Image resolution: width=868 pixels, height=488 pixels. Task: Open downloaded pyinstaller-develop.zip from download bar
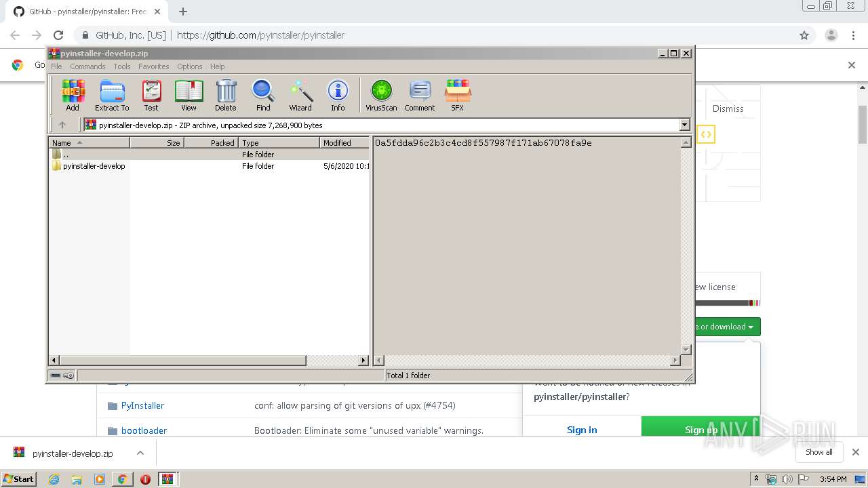point(73,453)
